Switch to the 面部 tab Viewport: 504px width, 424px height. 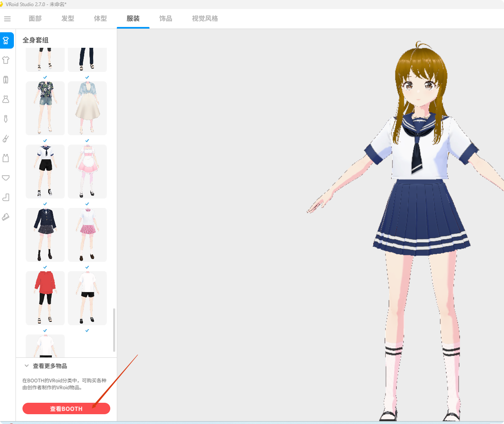pos(35,19)
